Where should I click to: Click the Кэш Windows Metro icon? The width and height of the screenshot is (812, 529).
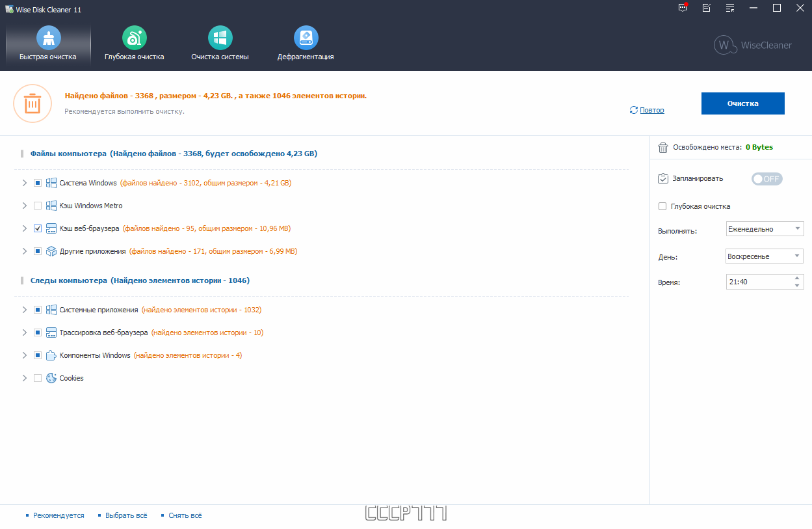(x=51, y=206)
